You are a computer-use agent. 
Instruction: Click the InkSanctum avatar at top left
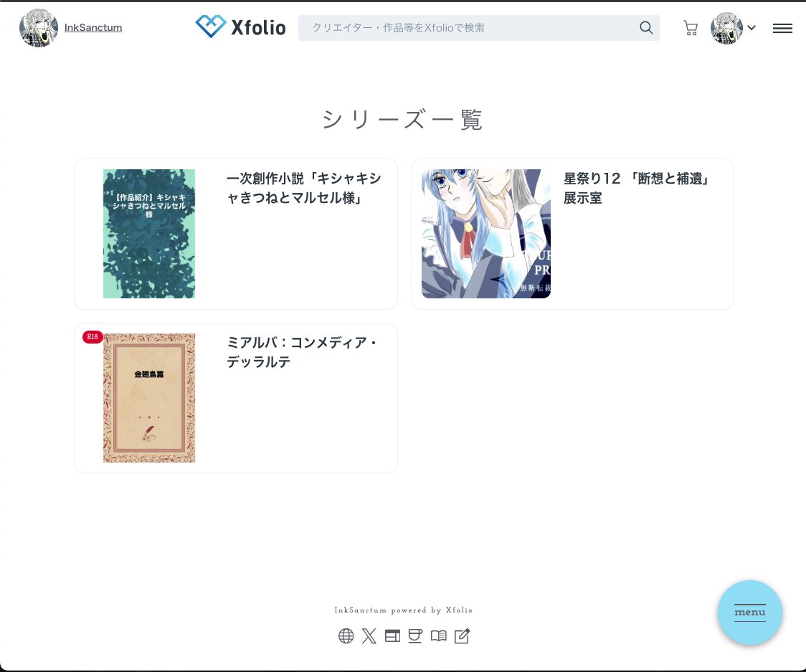pyautogui.click(x=39, y=28)
